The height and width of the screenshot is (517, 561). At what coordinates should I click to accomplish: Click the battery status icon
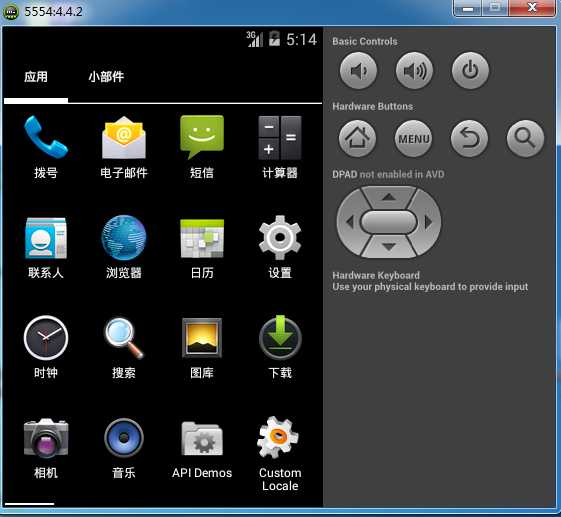point(274,39)
